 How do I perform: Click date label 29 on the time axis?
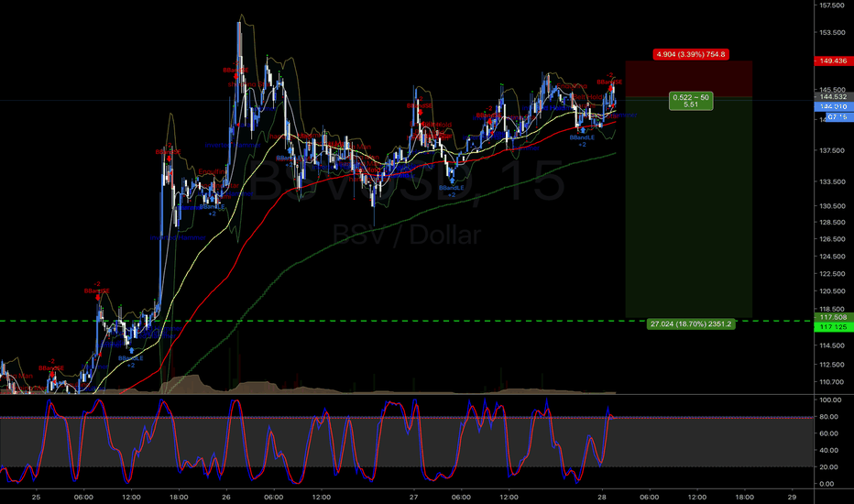click(x=792, y=497)
